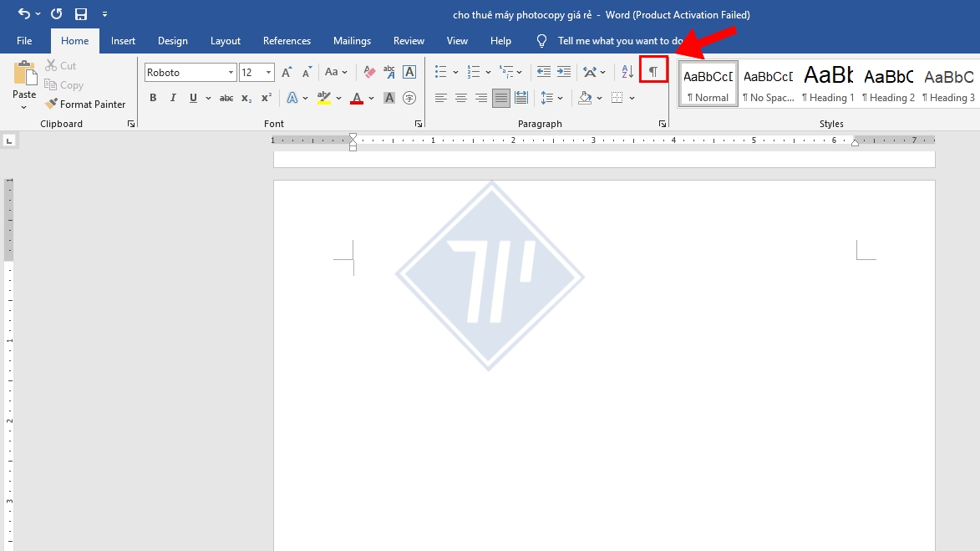Toggle Italic formatting
Viewport: 980px width, 551px height.
(173, 98)
